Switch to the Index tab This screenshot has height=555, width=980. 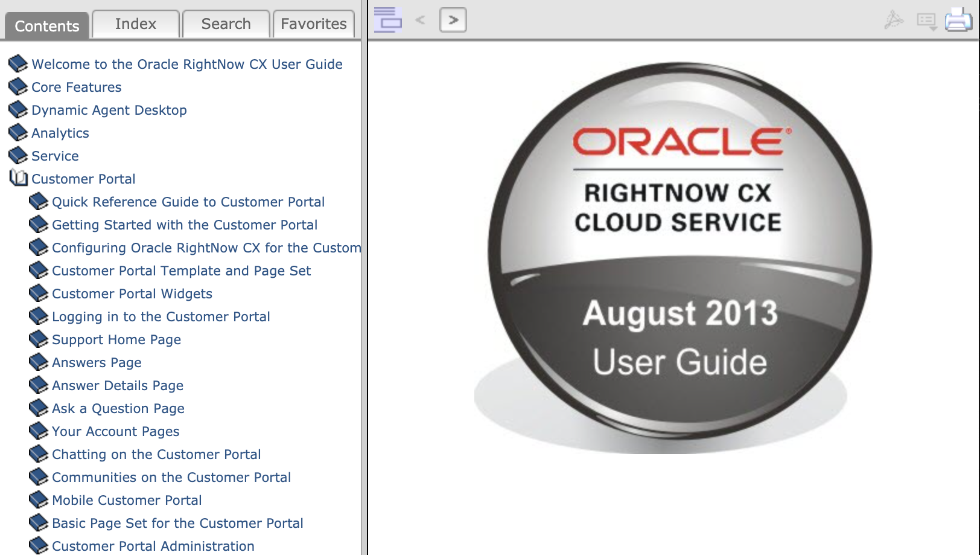pyautogui.click(x=135, y=24)
